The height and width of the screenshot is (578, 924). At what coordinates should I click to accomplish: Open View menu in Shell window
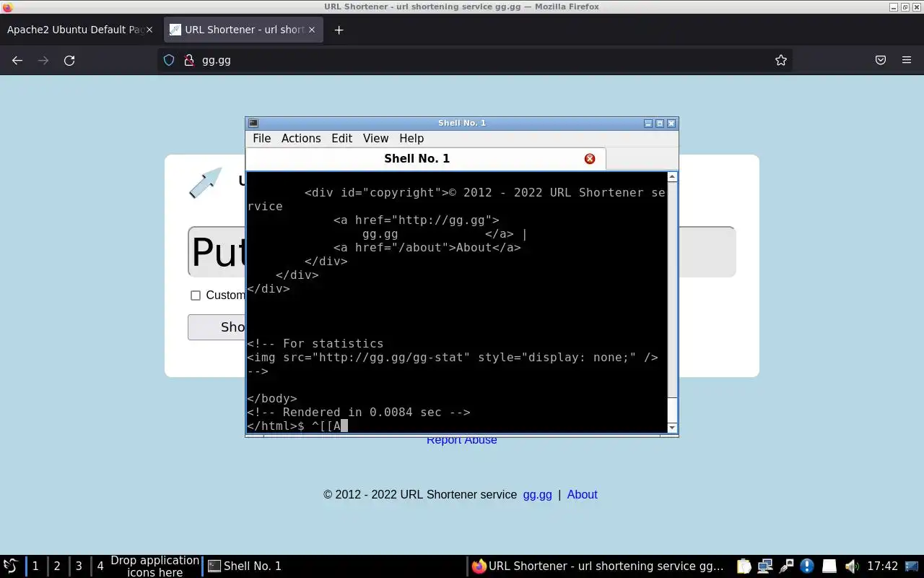(x=375, y=138)
